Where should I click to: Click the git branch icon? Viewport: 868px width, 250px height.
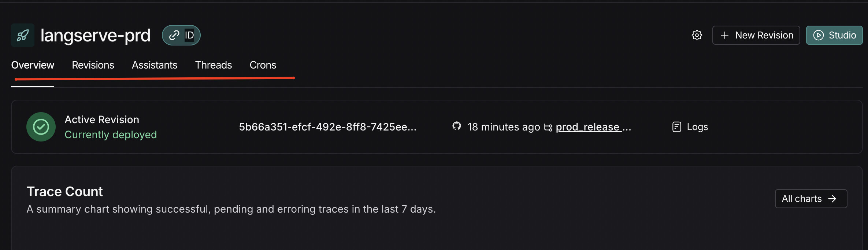click(548, 127)
